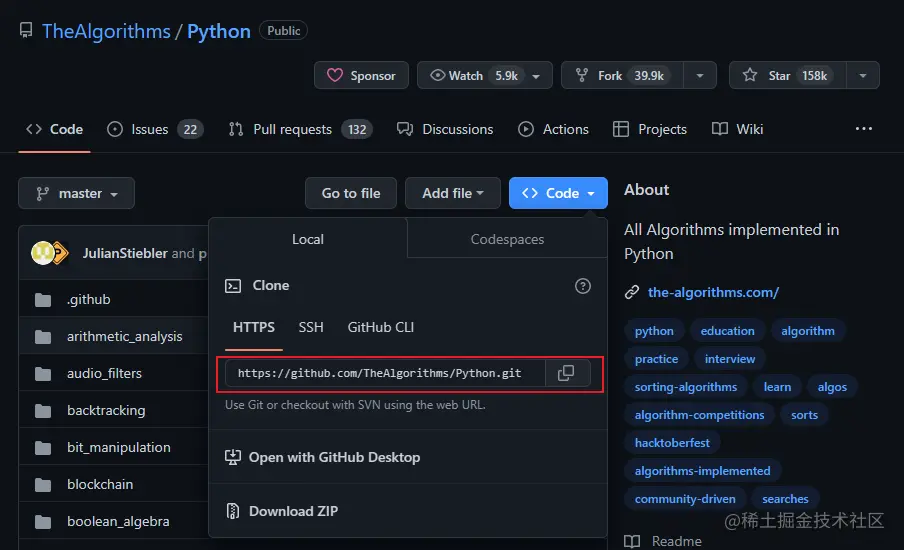Open the three-dots overflow menu
The width and height of the screenshot is (904, 550).
pyautogui.click(x=863, y=129)
